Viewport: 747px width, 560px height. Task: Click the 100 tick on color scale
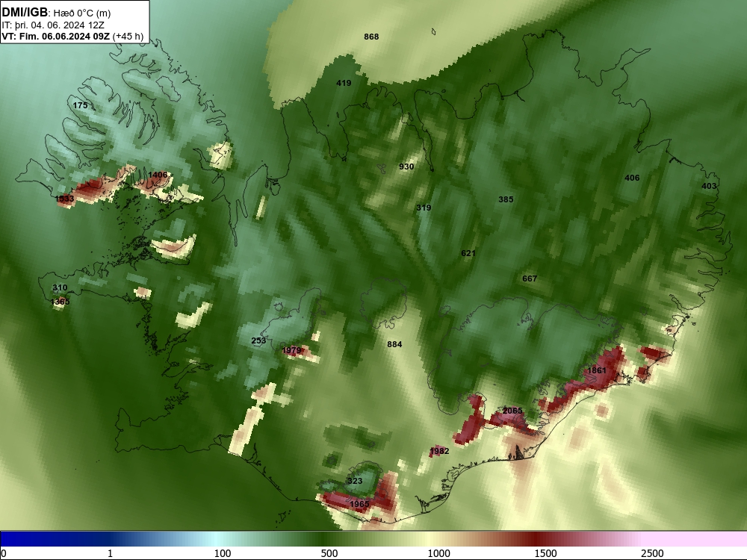[x=223, y=553]
